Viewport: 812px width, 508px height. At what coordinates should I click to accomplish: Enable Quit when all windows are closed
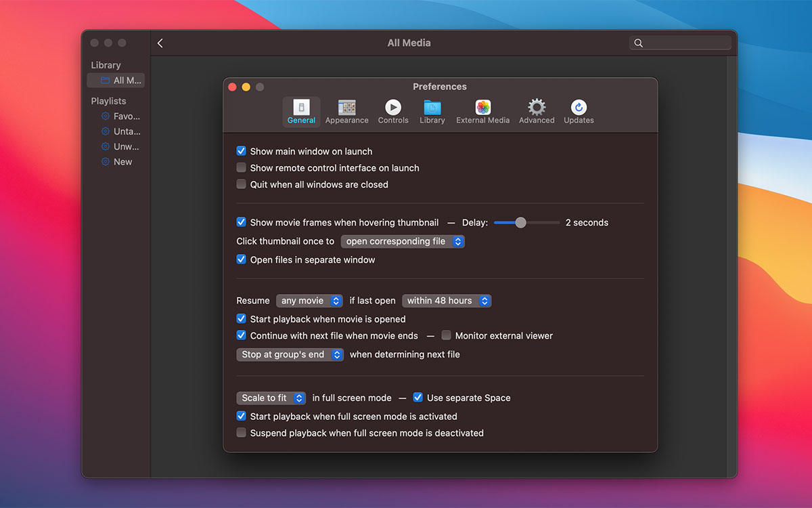[x=241, y=184]
